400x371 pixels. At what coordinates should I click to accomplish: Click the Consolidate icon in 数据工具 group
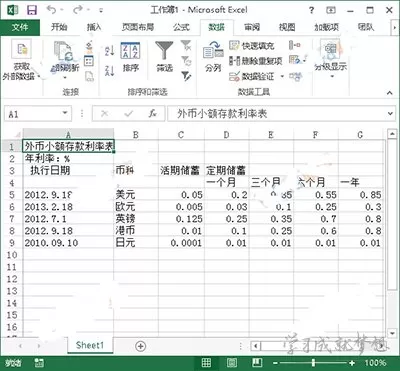click(295, 45)
